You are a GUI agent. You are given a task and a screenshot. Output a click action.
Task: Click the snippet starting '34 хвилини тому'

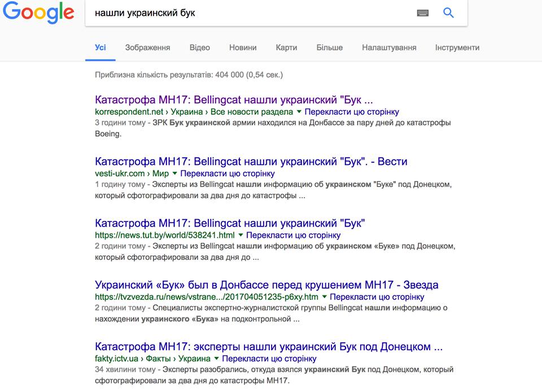click(274, 375)
